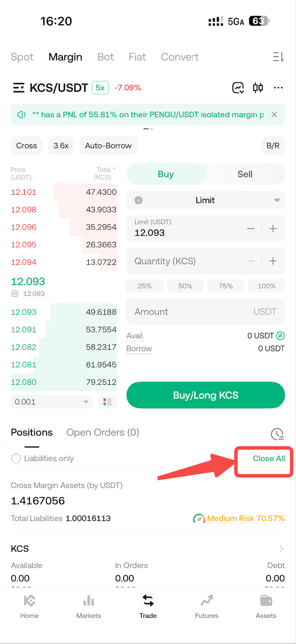Open order history clock icon
Screen dimensions: 296x644
pyautogui.click(x=277, y=434)
